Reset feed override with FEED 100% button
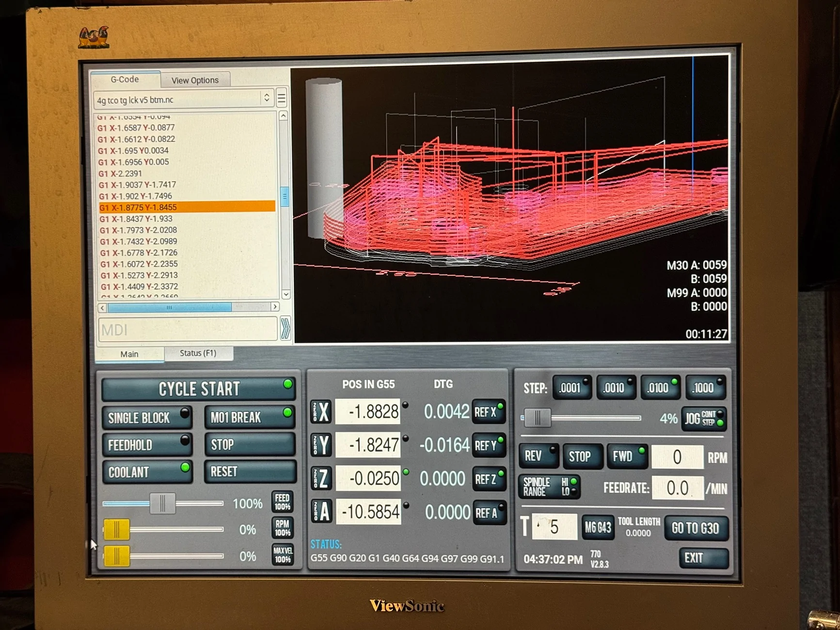The width and height of the screenshot is (840, 630). pos(282,502)
